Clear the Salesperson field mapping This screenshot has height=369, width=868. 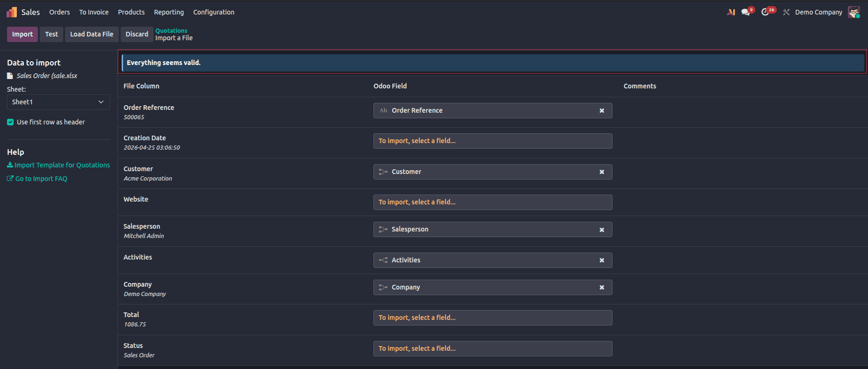(602, 230)
